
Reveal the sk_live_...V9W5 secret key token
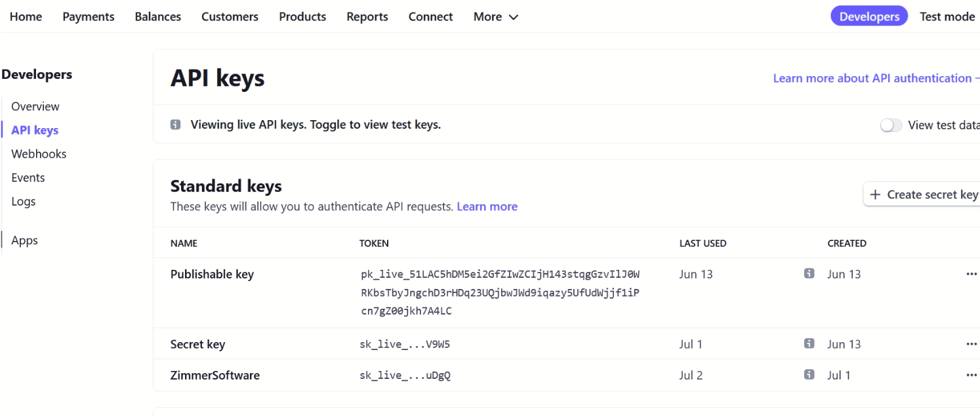coord(405,344)
